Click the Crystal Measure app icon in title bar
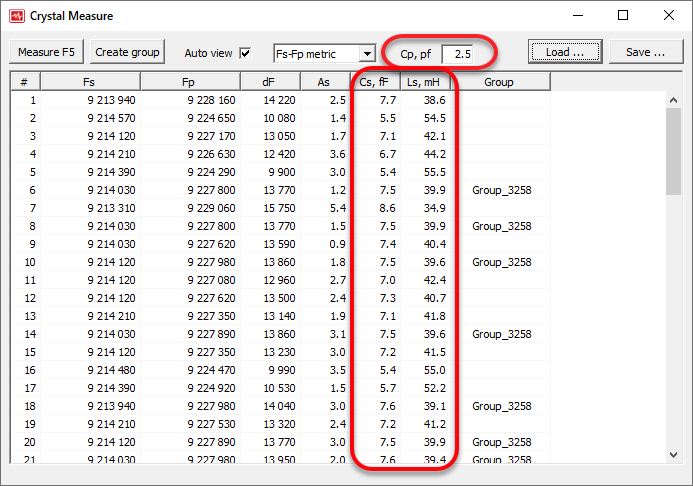Viewport: 693px width, 486px height. point(16,16)
